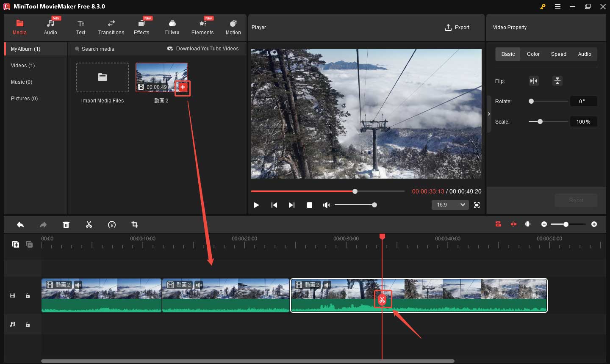Open the Effects tab
610x364 pixels.
point(141,27)
